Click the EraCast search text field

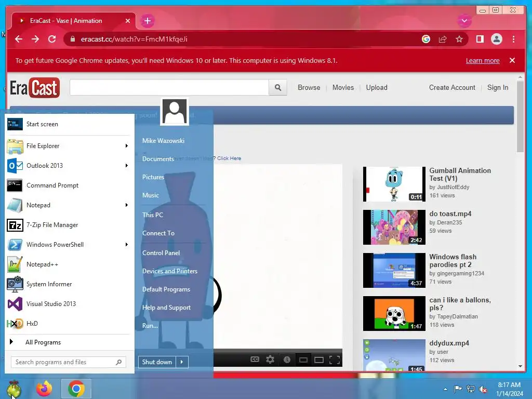[x=169, y=87]
